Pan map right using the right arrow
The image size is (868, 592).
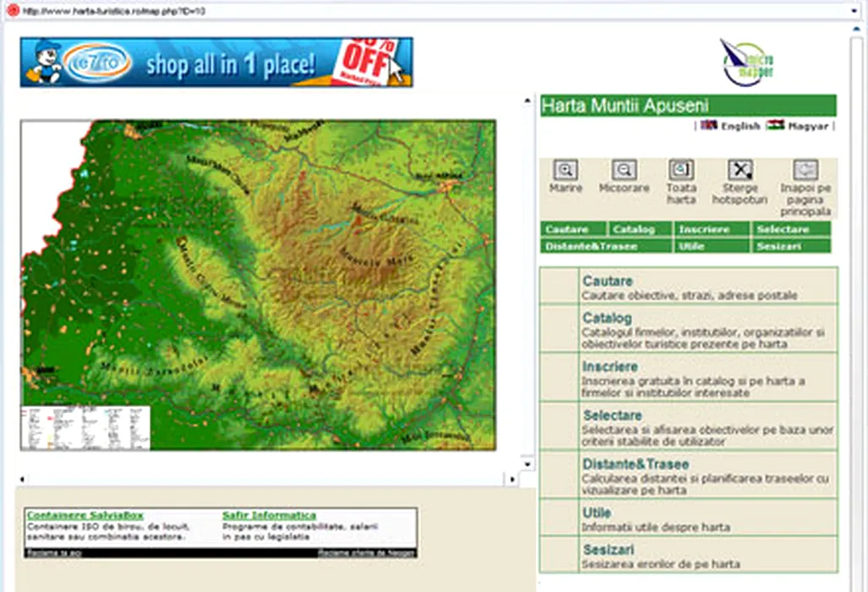(x=511, y=479)
